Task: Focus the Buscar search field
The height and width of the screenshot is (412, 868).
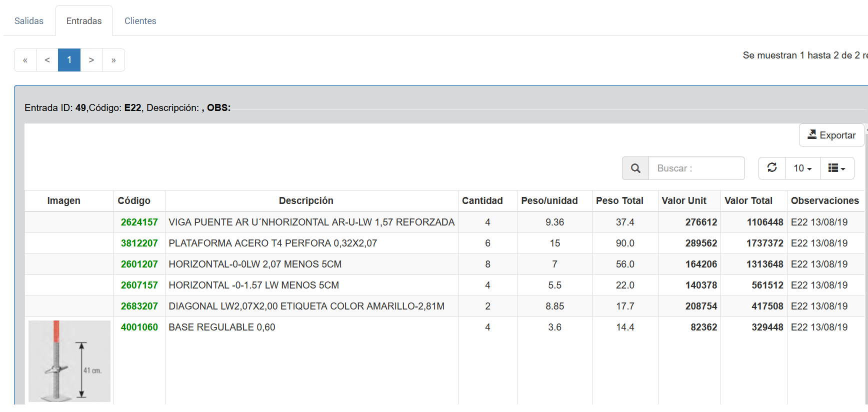Action: (x=696, y=168)
